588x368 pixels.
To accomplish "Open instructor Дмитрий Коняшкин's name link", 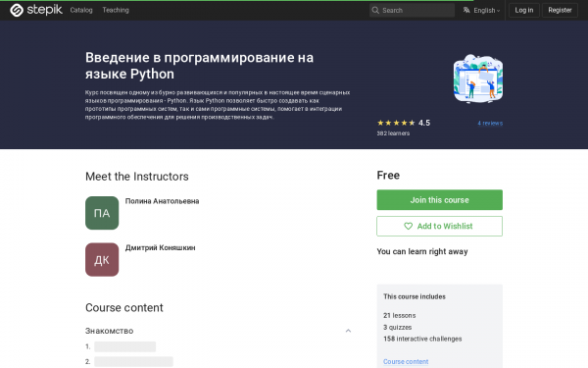I will (160, 248).
